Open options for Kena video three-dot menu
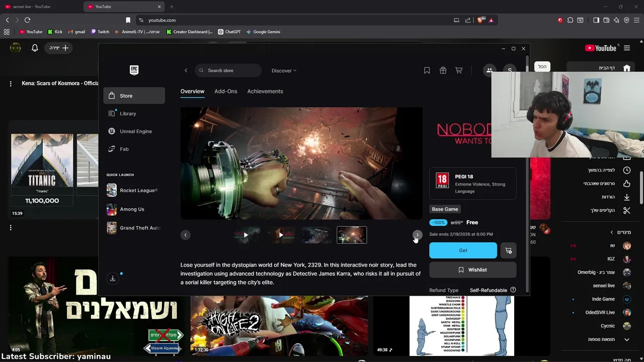This screenshot has width=644, height=362. click(11, 84)
